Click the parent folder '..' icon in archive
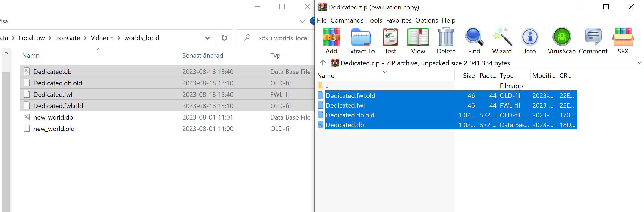 tap(321, 86)
